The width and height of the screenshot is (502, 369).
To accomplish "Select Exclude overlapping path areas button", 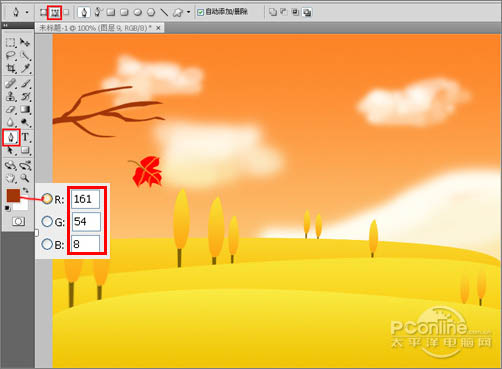I will 307,12.
